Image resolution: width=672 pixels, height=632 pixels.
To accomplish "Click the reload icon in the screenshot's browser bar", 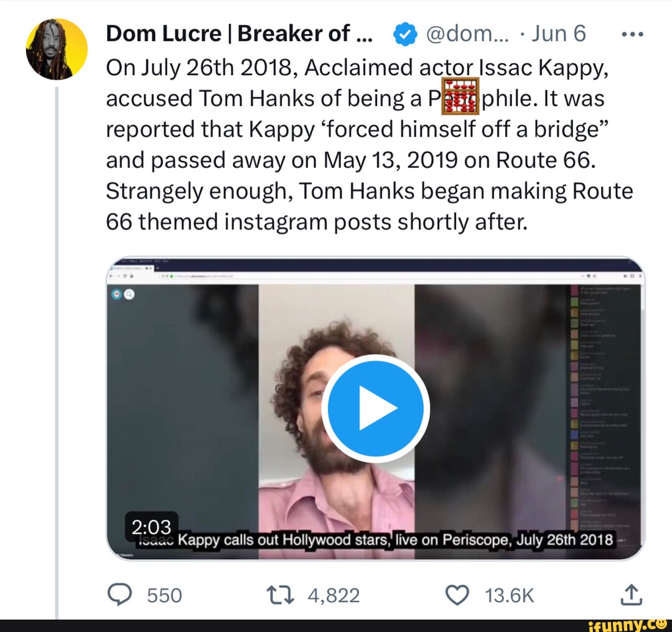I will point(125,276).
